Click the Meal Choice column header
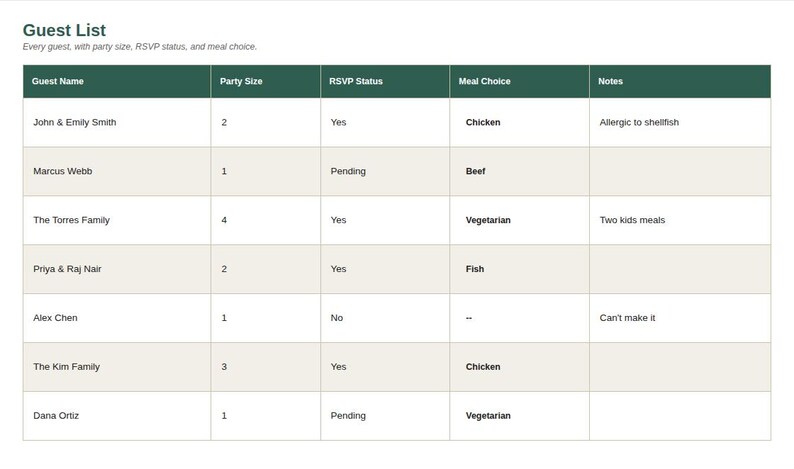The width and height of the screenshot is (794, 469). point(520,81)
